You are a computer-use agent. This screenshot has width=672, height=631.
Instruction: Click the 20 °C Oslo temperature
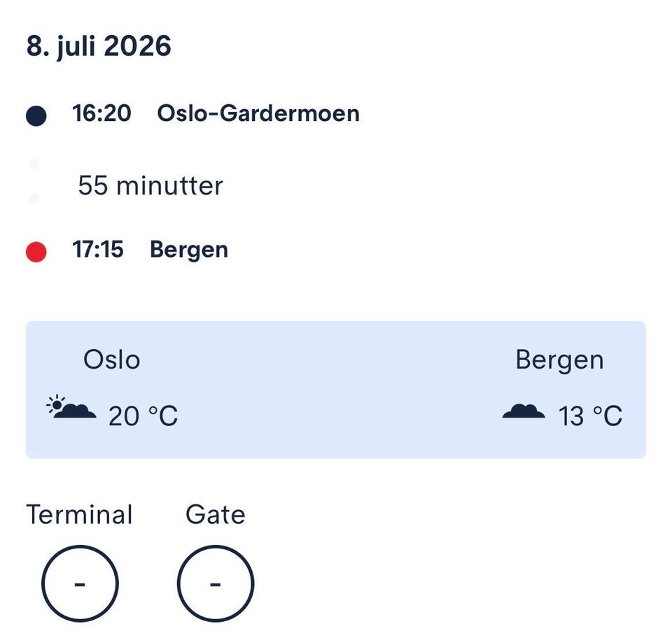tap(143, 416)
